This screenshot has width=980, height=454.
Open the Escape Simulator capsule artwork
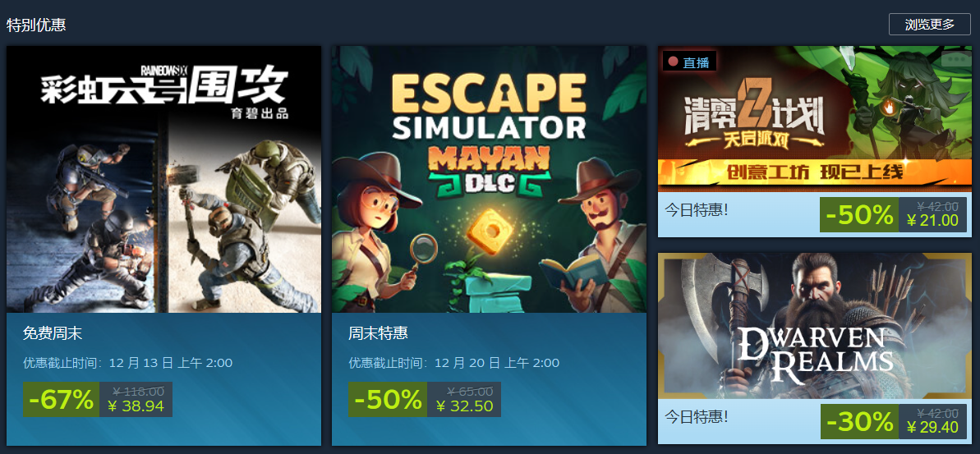[x=490, y=179]
